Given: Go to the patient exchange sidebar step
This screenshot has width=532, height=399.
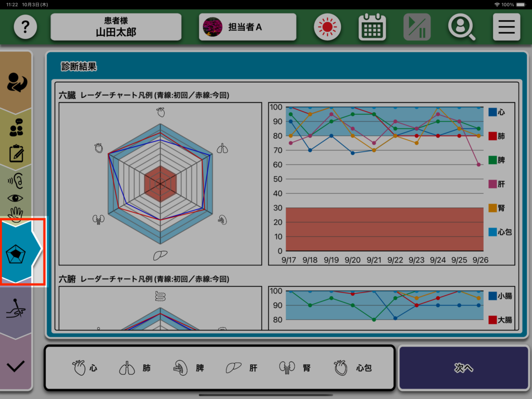Looking at the screenshot, I should [17, 82].
